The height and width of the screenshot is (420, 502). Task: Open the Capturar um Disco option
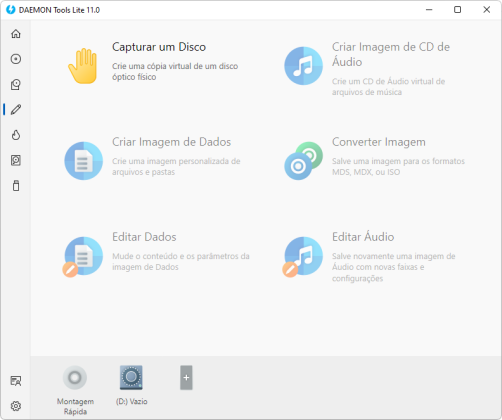tap(159, 47)
